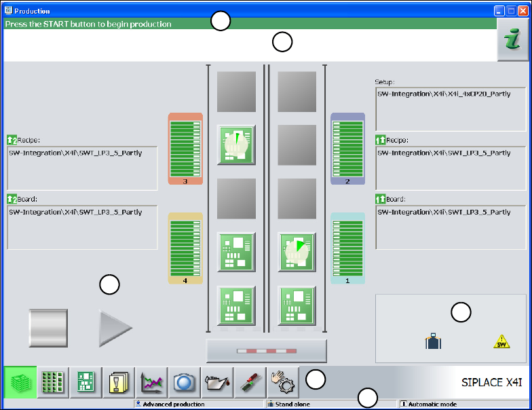The height and width of the screenshot is (410, 532).
Task: Open the feeder grid view icon
Action: pyautogui.click(x=53, y=382)
